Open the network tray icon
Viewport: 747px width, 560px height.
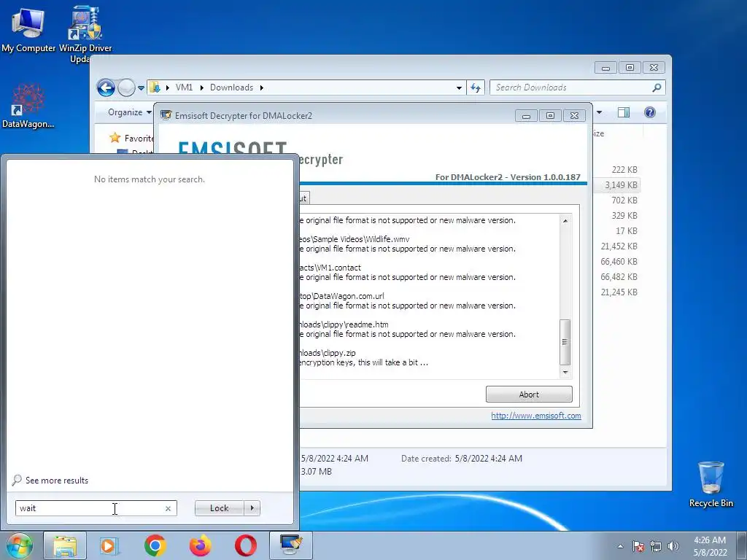pyautogui.click(x=656, y=546)
